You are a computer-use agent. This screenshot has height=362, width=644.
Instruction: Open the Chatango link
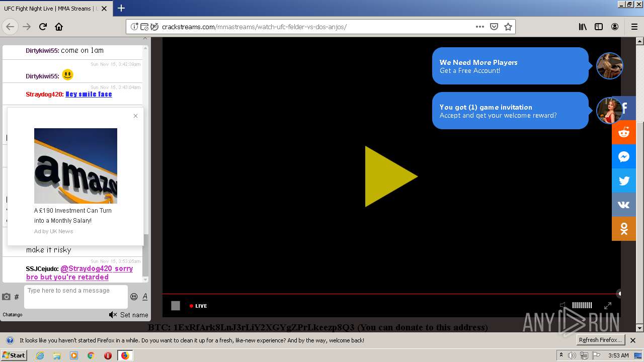tap(13, 315)
